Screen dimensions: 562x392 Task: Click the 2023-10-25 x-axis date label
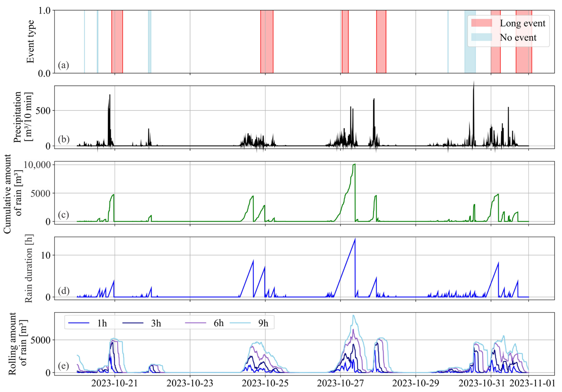[x=265, y=383]
